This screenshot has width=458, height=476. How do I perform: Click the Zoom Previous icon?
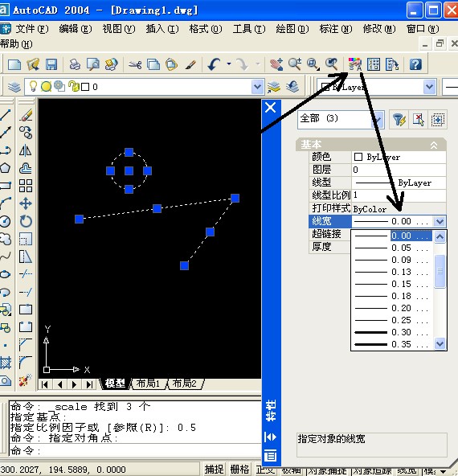[332, 64]
